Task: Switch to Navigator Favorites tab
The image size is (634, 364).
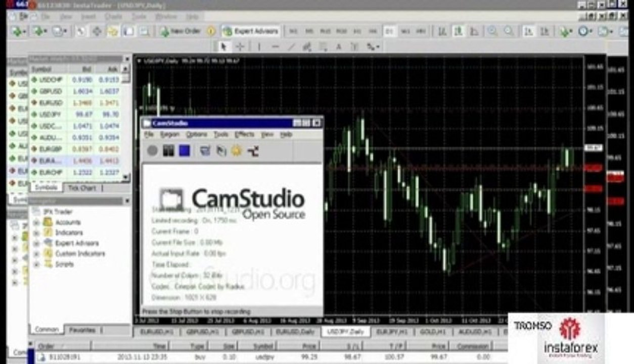Action: tap(83, 330)
